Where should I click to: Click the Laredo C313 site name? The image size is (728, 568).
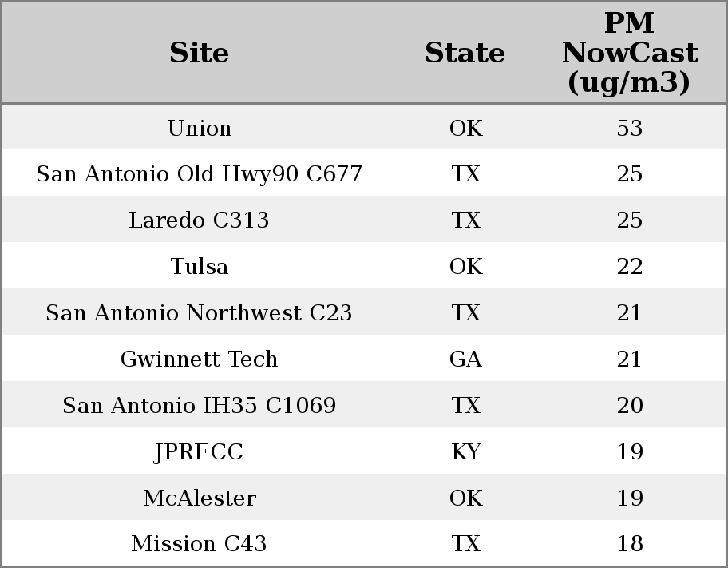199,220
